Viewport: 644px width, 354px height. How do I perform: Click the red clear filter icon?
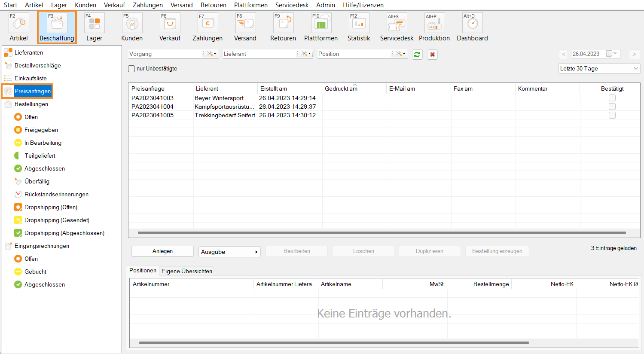click(432, 55)
